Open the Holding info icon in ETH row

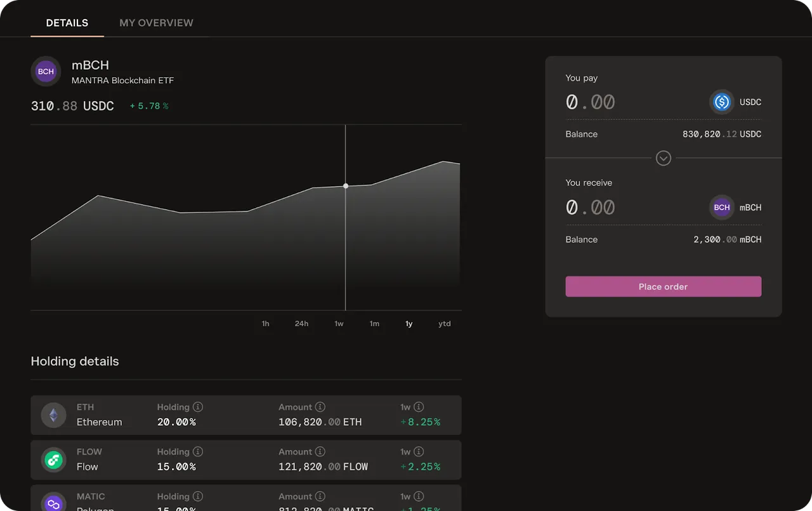click(x=198, y=407)
